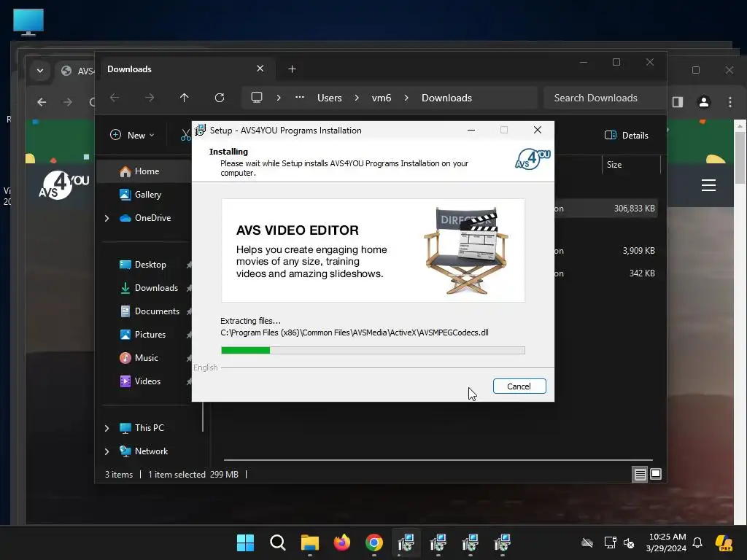Click the Explorer back arrow

click(115, 98)
